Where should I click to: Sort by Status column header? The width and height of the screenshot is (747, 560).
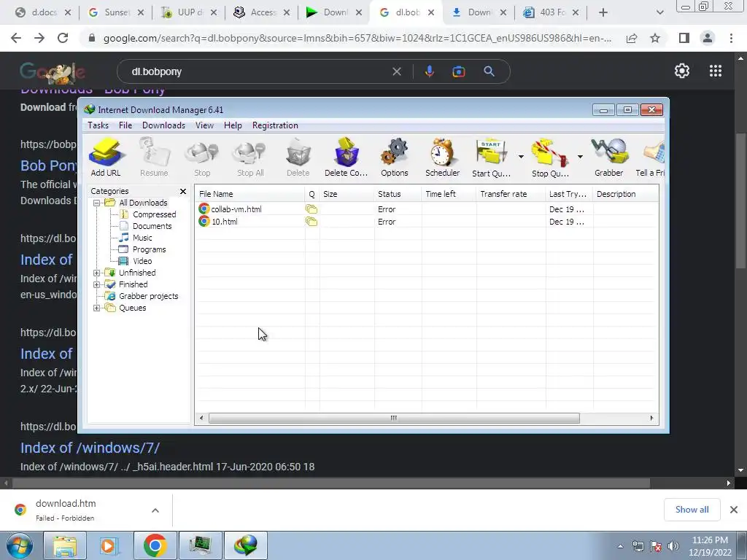(398, 194)
